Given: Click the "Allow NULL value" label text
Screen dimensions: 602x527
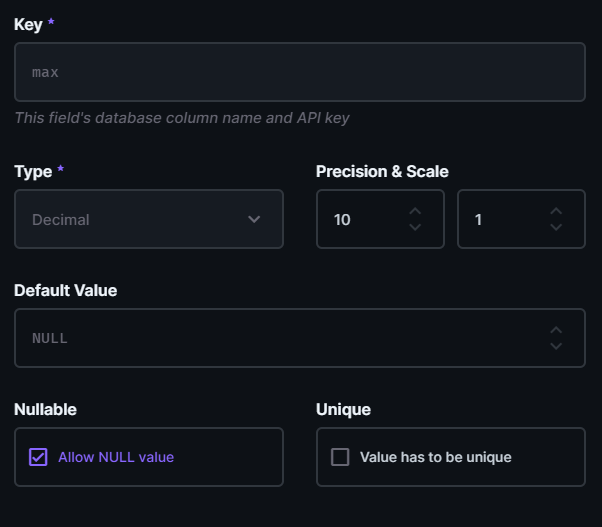Looking at the screenshot, I should [x=116, y=457].
